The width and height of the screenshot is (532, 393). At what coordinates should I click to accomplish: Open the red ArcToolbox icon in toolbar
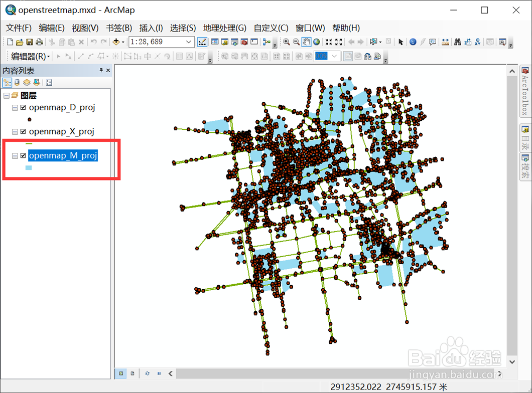click(244, 42)
